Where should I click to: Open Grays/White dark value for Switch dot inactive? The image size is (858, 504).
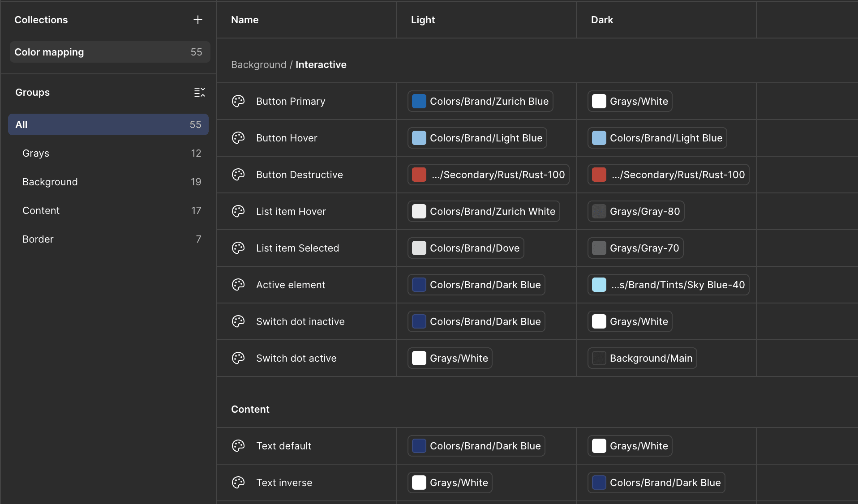click(x=630, y=321)
